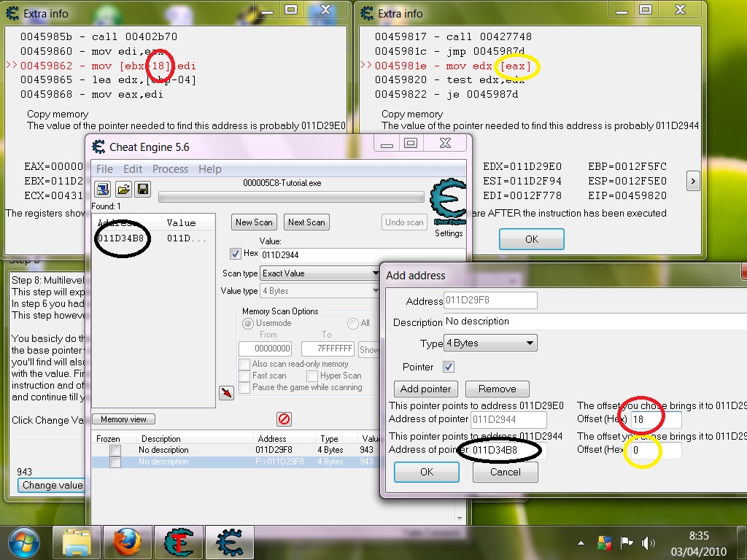Open Windows Explorer from the taskbar
The image size is (747, 560).
77,542
